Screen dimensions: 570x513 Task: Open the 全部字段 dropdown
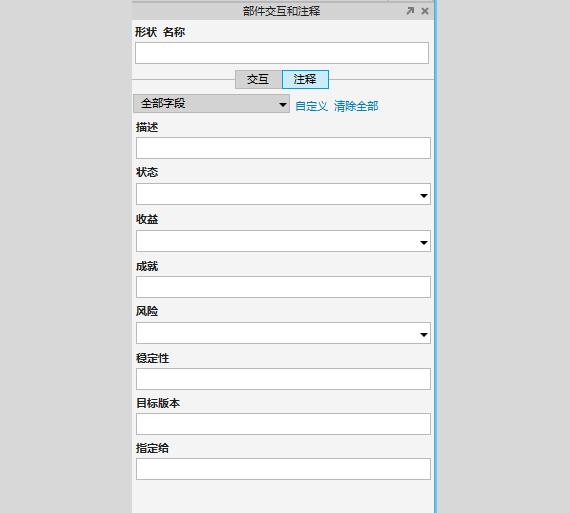pos(212,104)
